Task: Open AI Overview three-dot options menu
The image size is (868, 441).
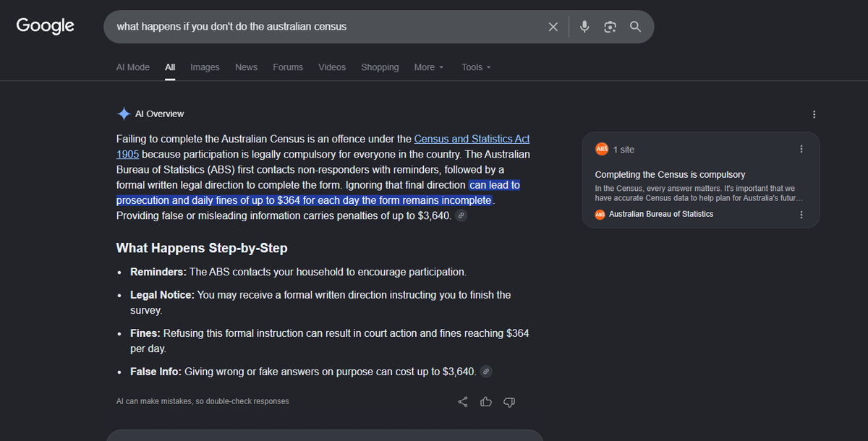Action: point(814,114)
